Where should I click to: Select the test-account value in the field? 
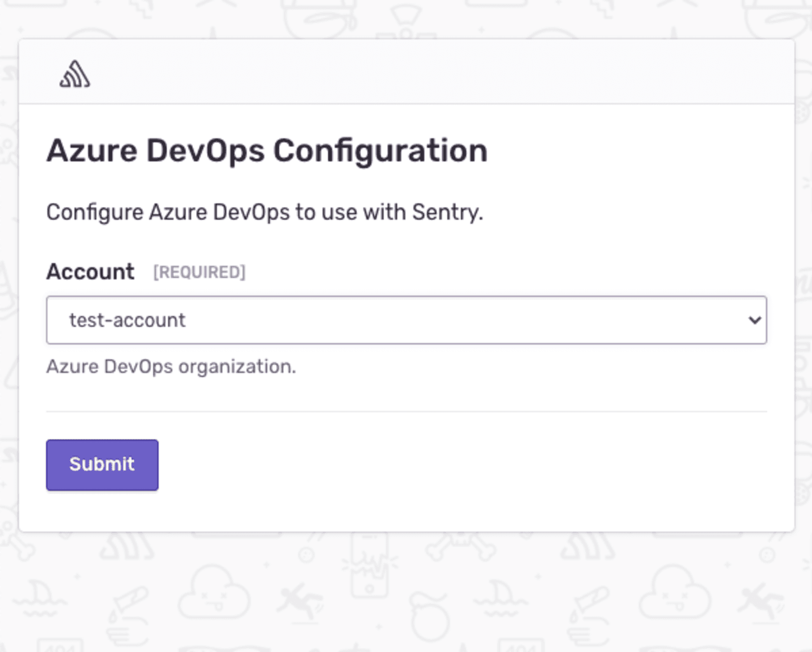pos(127,321)
